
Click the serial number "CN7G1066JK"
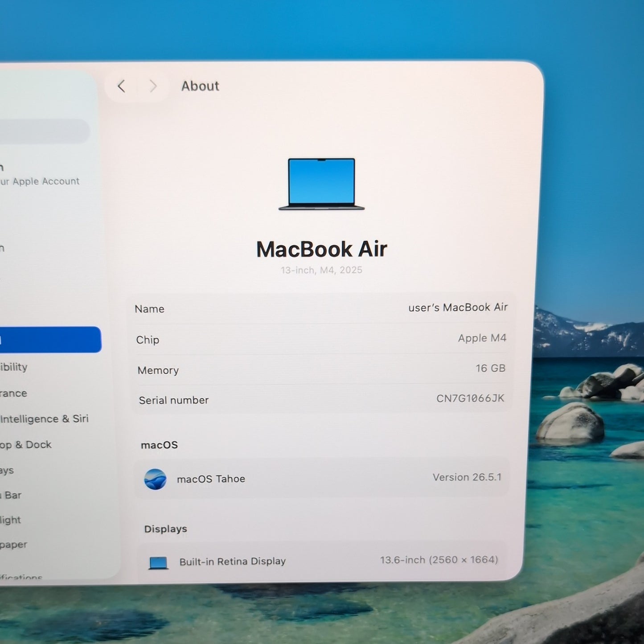pos(470,398)
